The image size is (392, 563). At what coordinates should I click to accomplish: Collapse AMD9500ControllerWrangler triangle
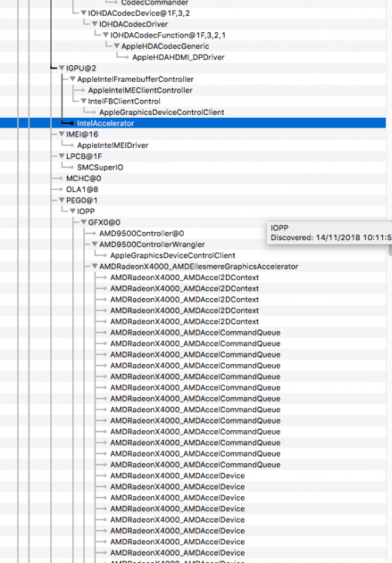95,245
